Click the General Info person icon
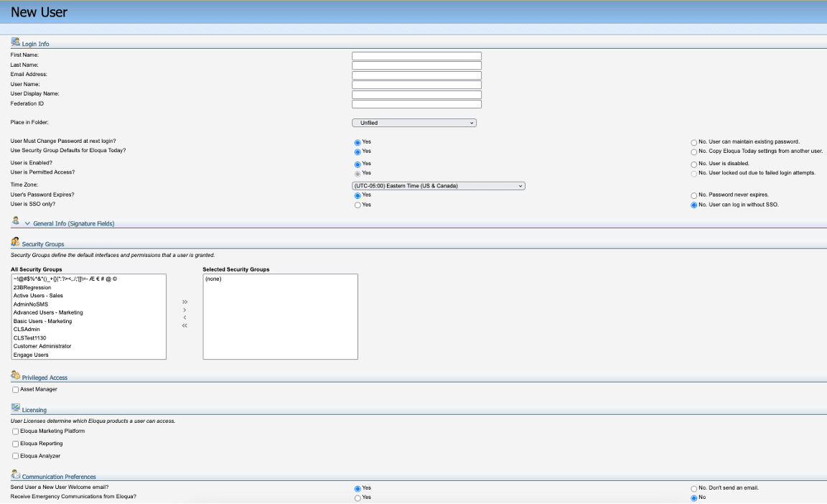This screenshot has width=827, height=504. pos(14,221)
